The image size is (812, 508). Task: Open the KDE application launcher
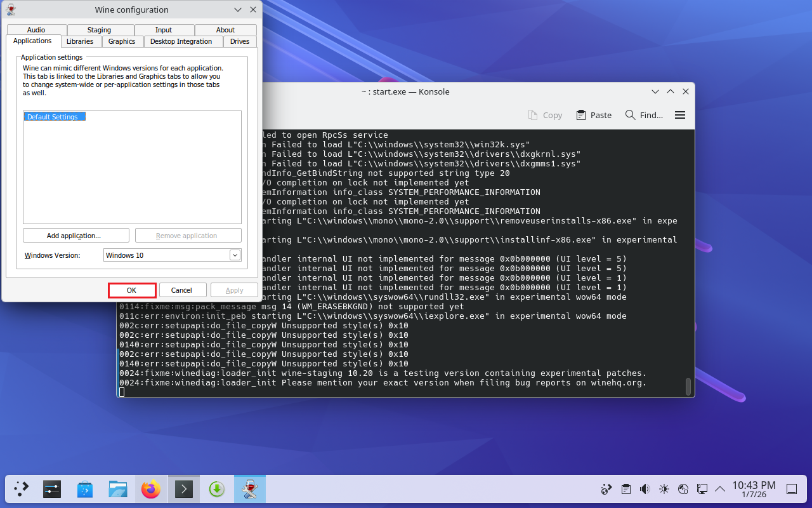click(22, 489)
